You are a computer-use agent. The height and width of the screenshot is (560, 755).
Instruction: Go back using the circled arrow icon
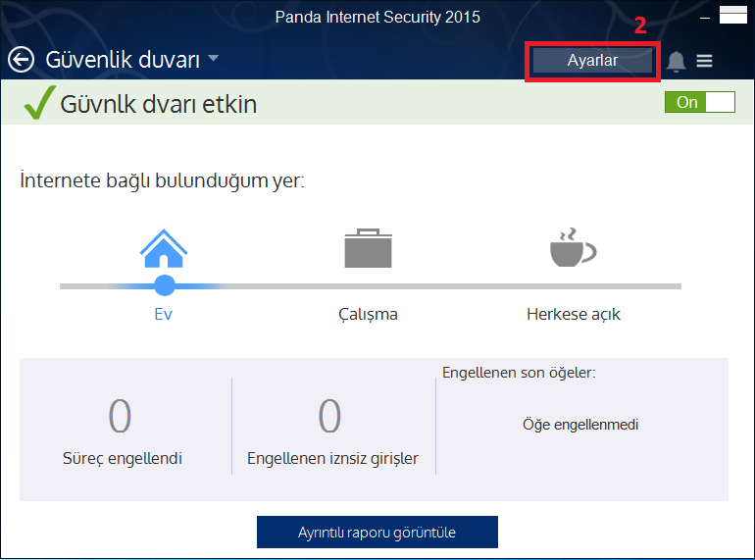(x=22, y=60)
